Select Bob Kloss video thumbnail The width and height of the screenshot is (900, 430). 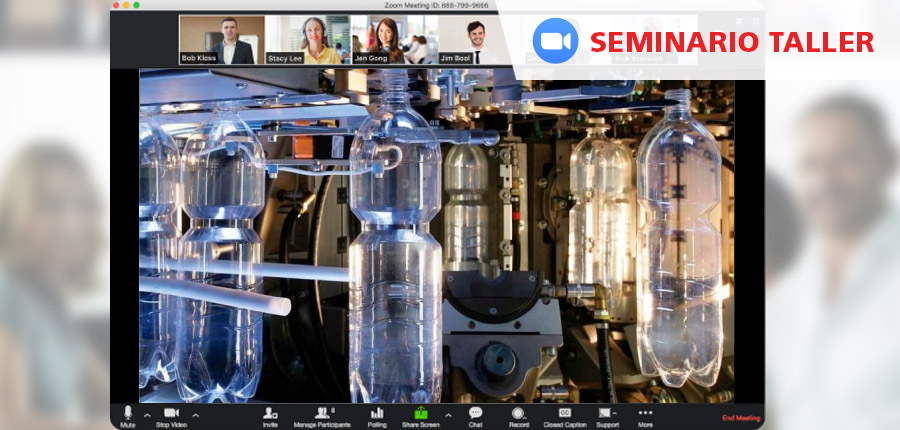tap(222, 40)
